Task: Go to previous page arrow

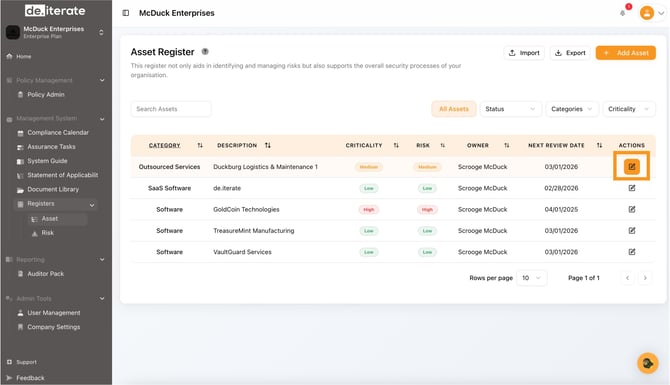Action: point(627,278)
